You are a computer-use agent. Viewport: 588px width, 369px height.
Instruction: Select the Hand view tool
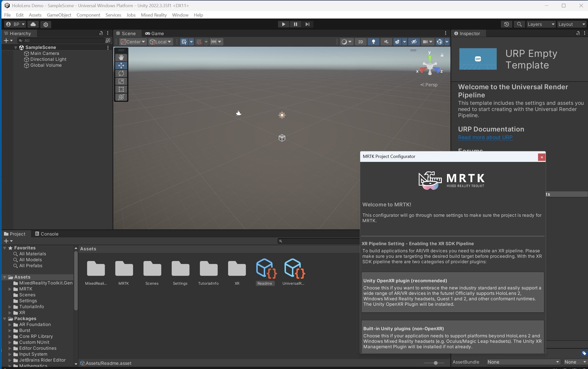click(121, 57)
